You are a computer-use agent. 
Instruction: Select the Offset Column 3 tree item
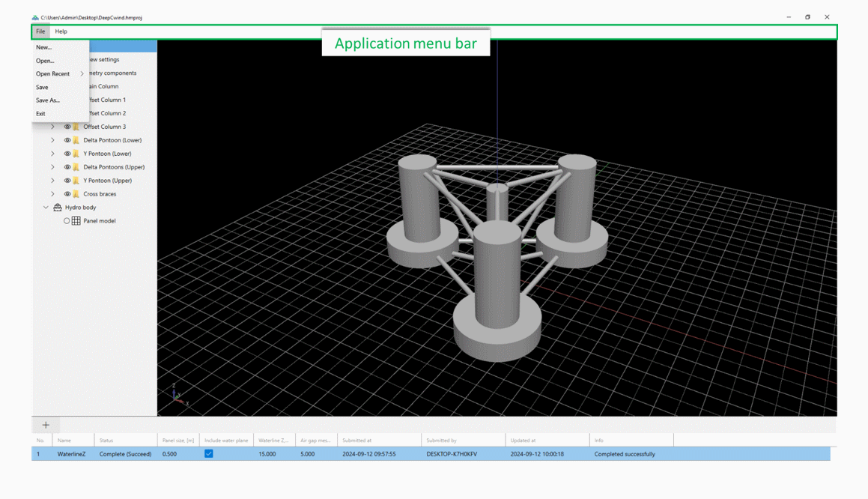105,127
